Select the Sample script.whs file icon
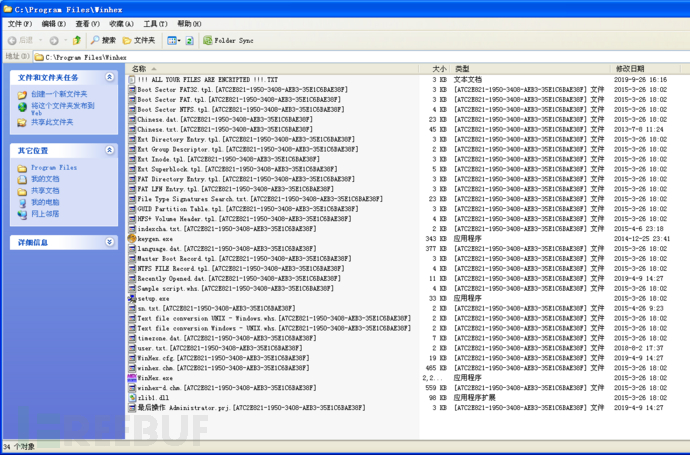The image size is (690, 455). click(132, 289)
